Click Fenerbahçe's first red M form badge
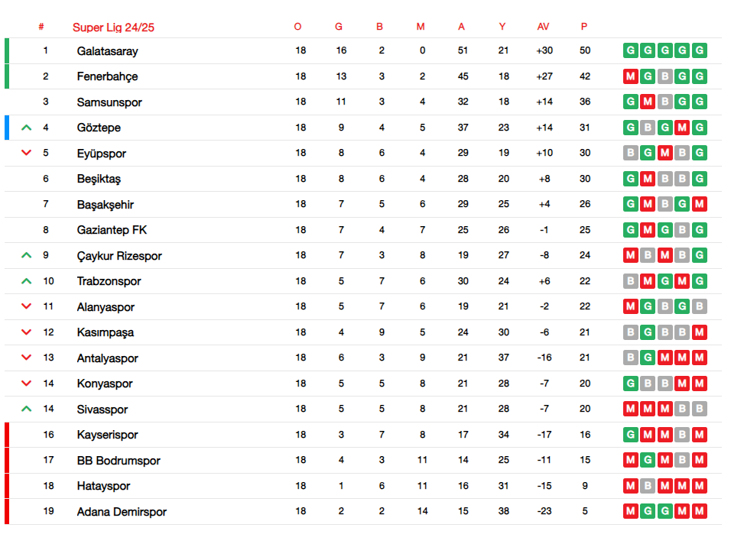This screenshot has height=560, width=731. pos(631,76)
